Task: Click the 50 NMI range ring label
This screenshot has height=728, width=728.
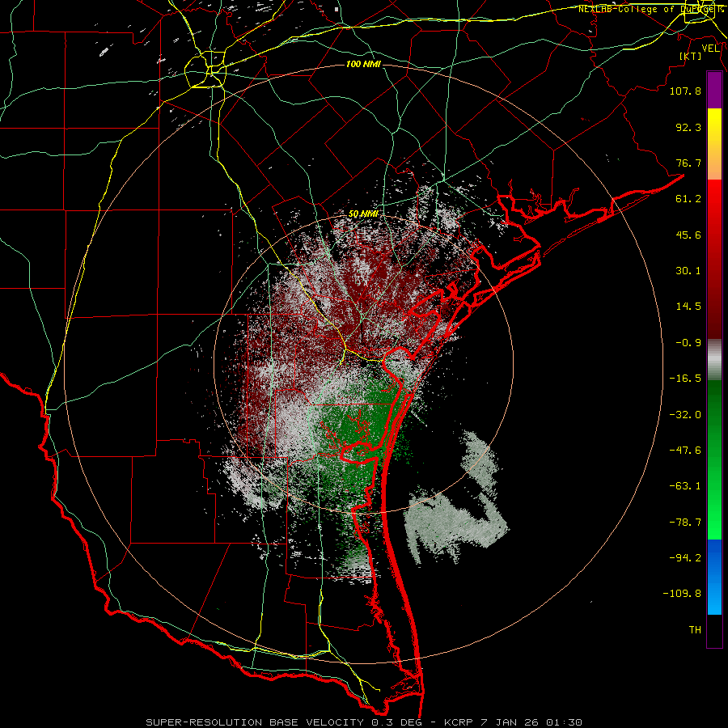Action: tap(363, 214)
